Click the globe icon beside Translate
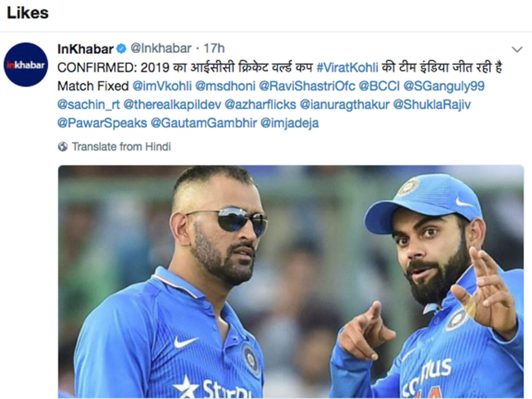Image resolution: width=532 pixels, height=399 pixels. click(63, 147)
